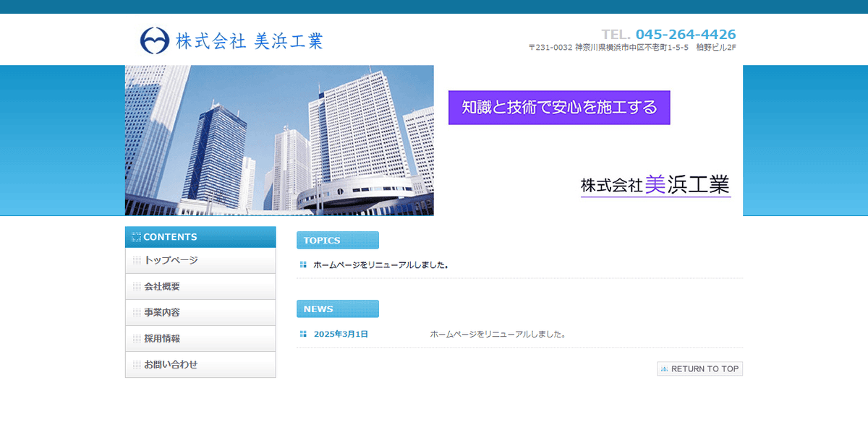Click the small icon beside トップページ
The image size is (868, 448).
(137, 260)
